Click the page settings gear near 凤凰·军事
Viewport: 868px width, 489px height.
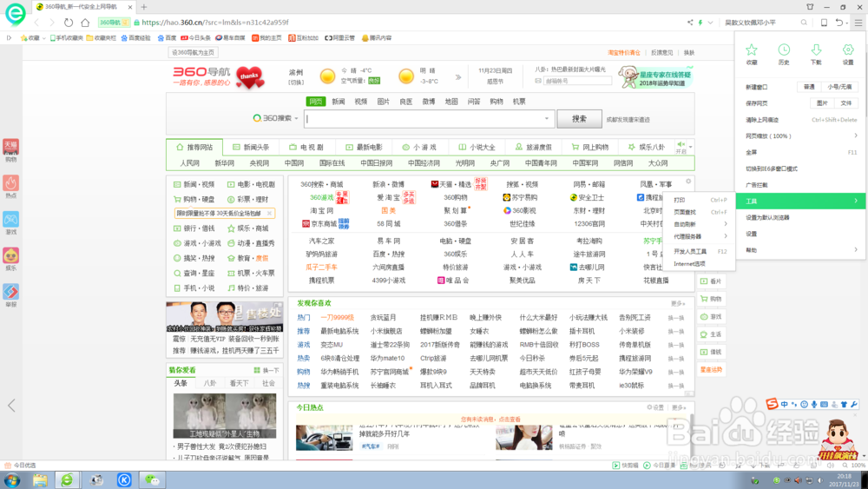point(688,181)
